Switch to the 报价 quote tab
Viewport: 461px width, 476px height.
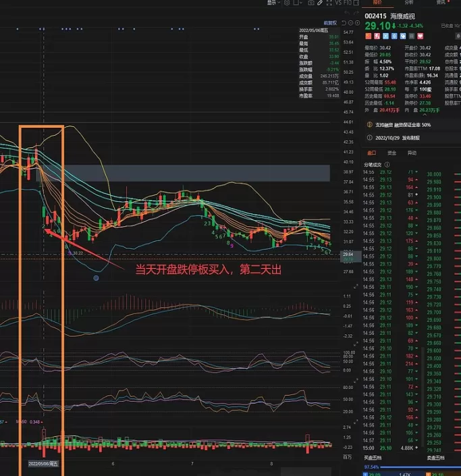tap(377, 3)
